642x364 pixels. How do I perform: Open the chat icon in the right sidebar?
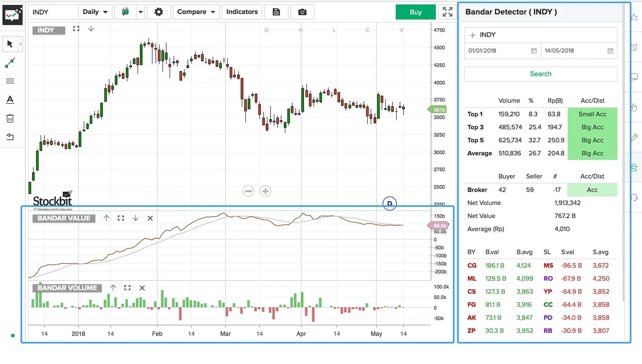[634, 77]
